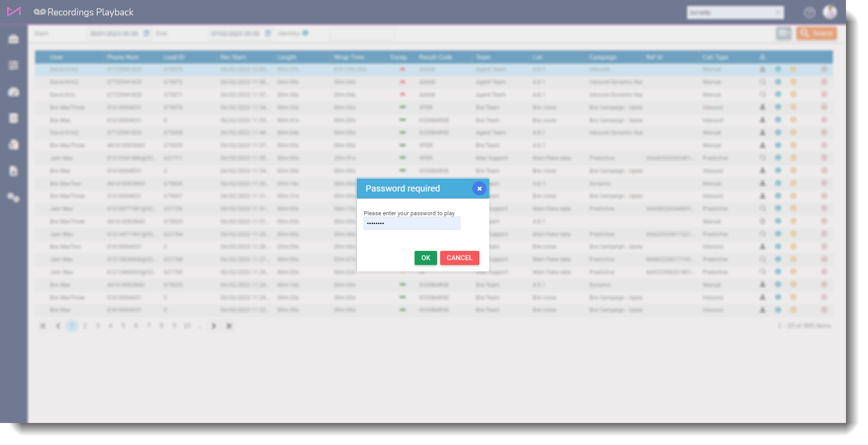Open the dashboard gauge icon in the sidebar
Image resolution: width=868 pixels, height=445 pixels.
point(14,92)
